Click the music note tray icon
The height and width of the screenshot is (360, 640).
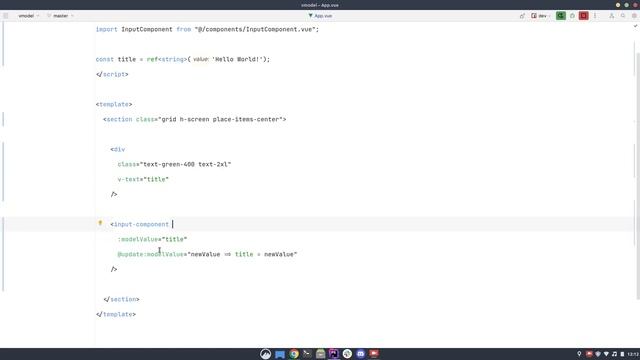coord(614,354)
